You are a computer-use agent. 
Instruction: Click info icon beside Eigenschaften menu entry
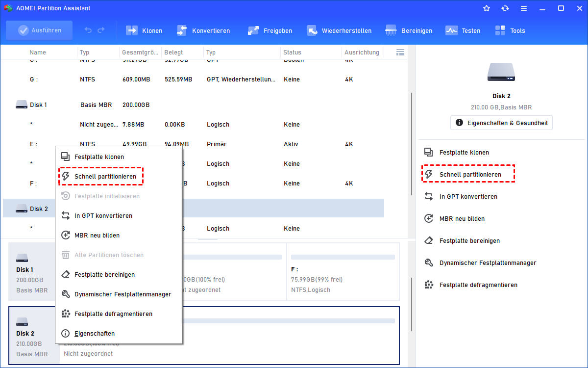[x=65, y=333]
